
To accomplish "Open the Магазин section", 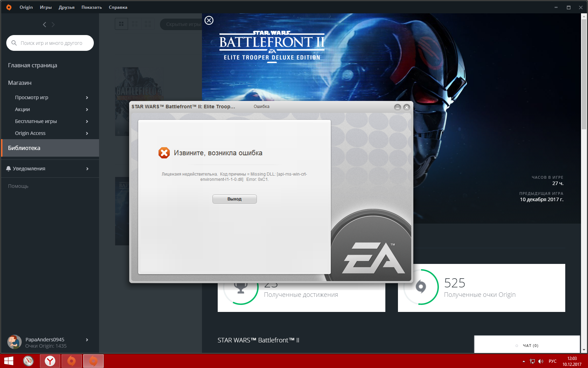I will click(x=20, y=83).
